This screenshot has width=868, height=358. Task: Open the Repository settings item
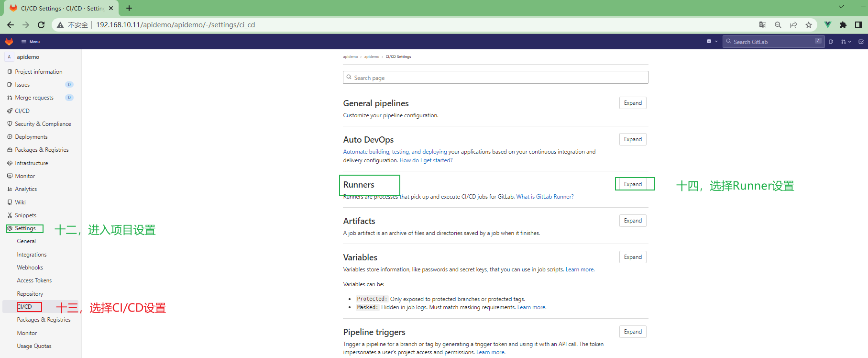coord(30,294)
